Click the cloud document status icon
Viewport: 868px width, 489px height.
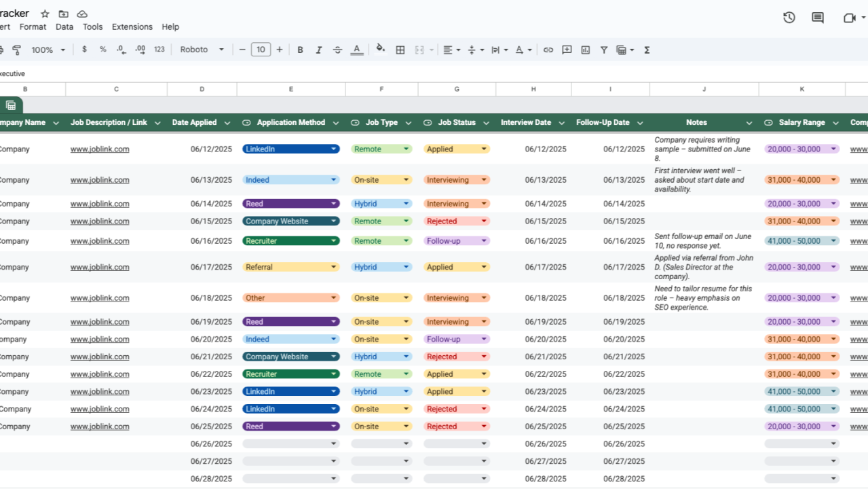[x=82, y=14]
